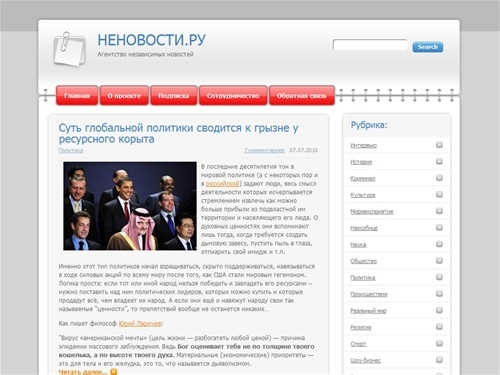Open the Интервью category link

[364, 145]
